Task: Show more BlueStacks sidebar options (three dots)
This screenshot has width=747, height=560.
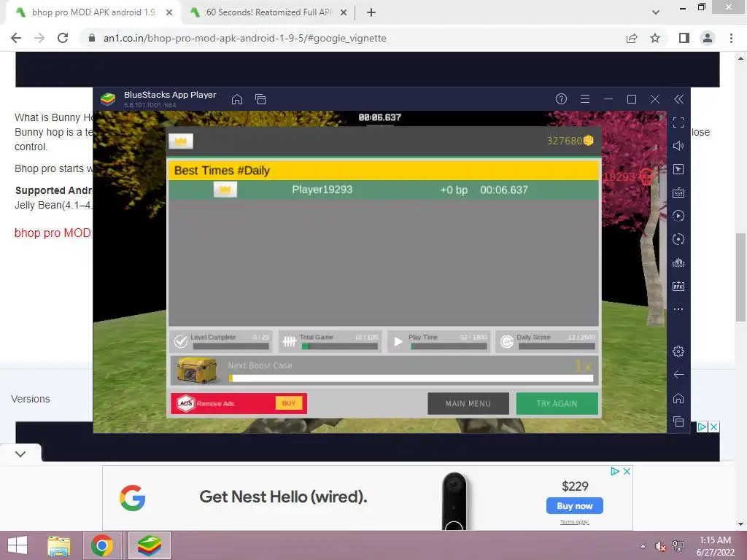Action: [678, 309]
